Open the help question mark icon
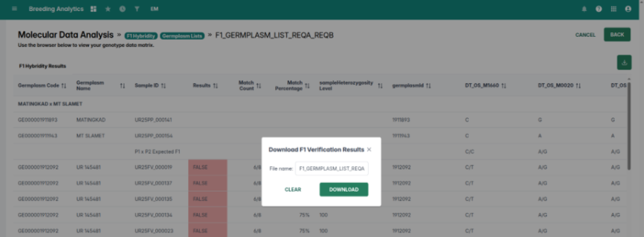The width and height of the screenshot is (644, 237). (x=599, y=9)
